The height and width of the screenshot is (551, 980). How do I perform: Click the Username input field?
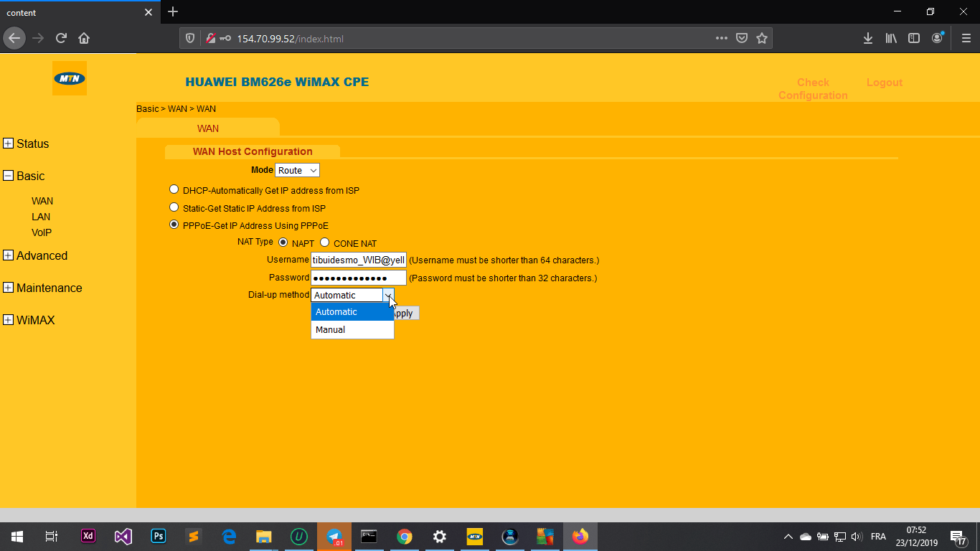pyautogui.click(x=359, y=260)
